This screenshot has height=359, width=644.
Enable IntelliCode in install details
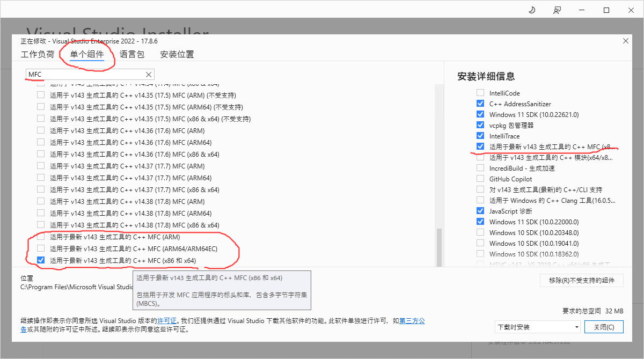pos(480,93)
